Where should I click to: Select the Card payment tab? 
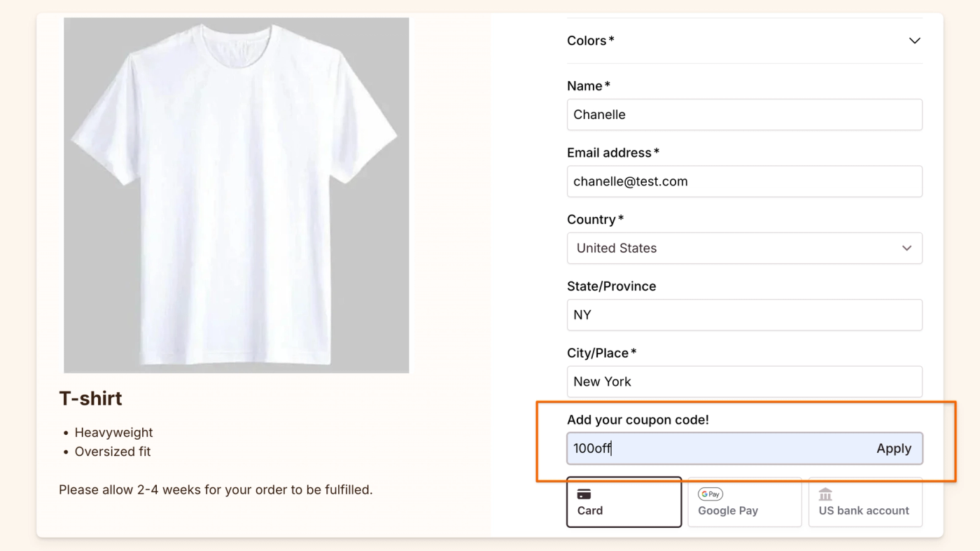click(x=624, y=502)
